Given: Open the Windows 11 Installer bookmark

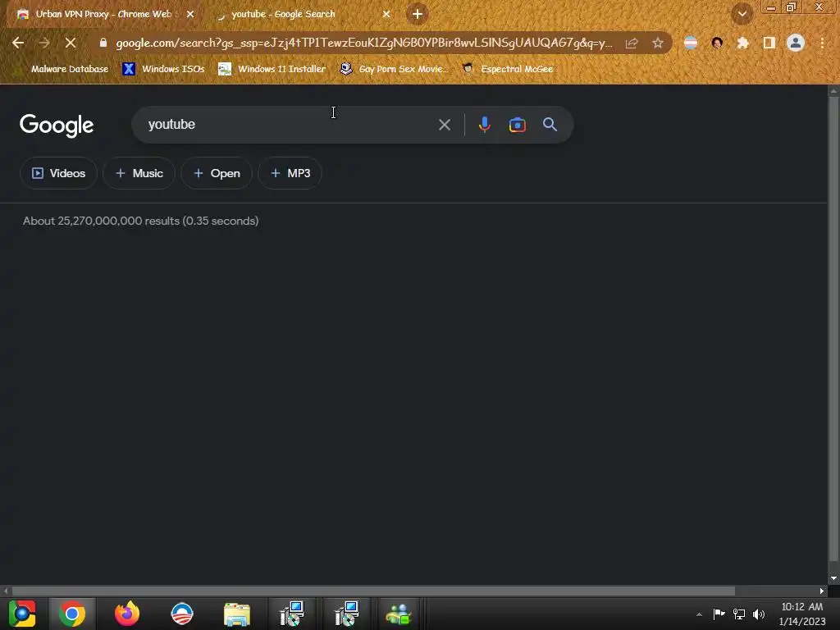Looking at the screenshot, I should tap(272, 69).
